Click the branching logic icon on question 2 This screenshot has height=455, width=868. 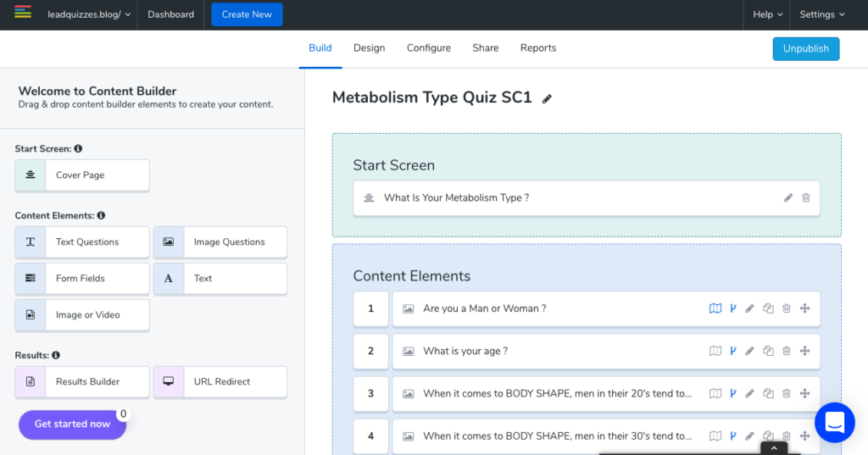click(x=733, y=351)
